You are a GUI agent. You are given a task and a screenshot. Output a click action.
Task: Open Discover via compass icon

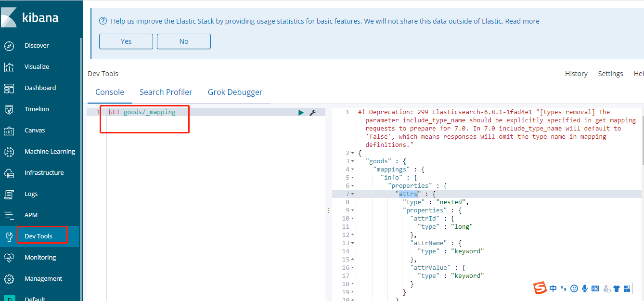pos(9,46)
